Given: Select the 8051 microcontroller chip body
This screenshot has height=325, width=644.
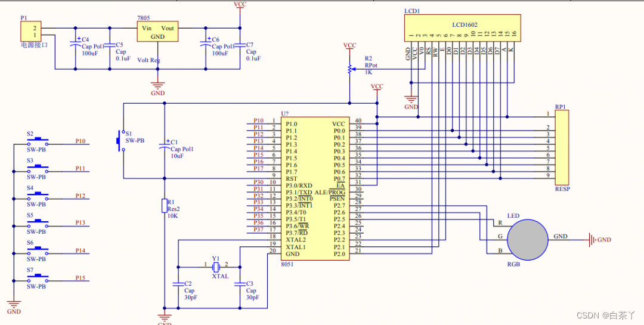Looking at the screenshot, I should coord(315,187).
